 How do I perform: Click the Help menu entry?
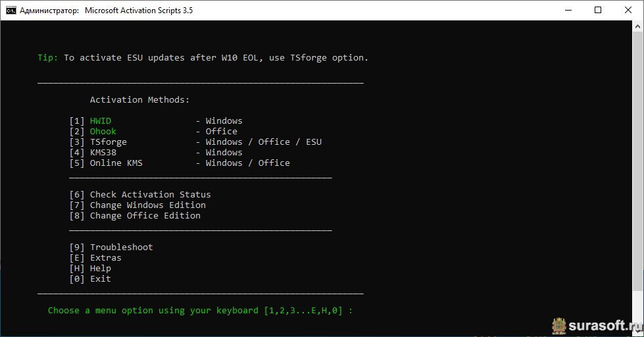100,269
